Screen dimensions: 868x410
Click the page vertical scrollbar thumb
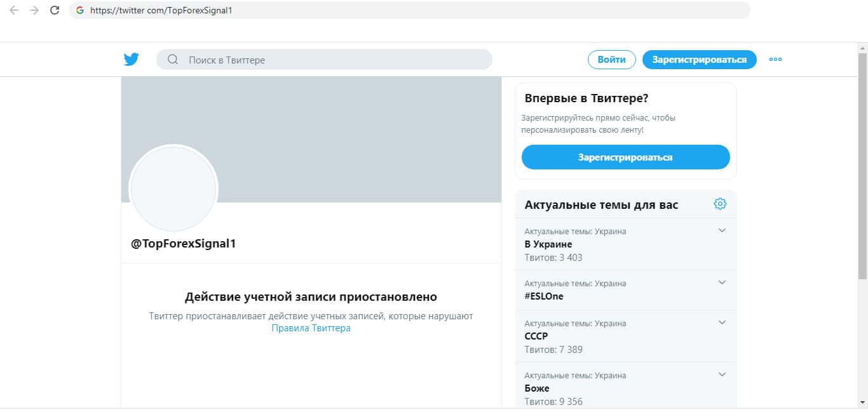862,166
